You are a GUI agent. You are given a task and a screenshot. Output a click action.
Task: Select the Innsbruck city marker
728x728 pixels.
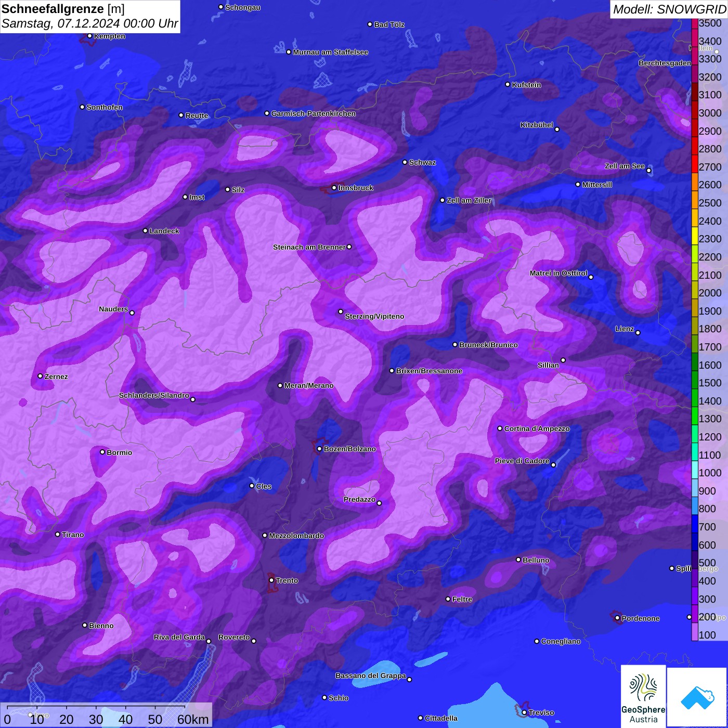tap(334, 188)
